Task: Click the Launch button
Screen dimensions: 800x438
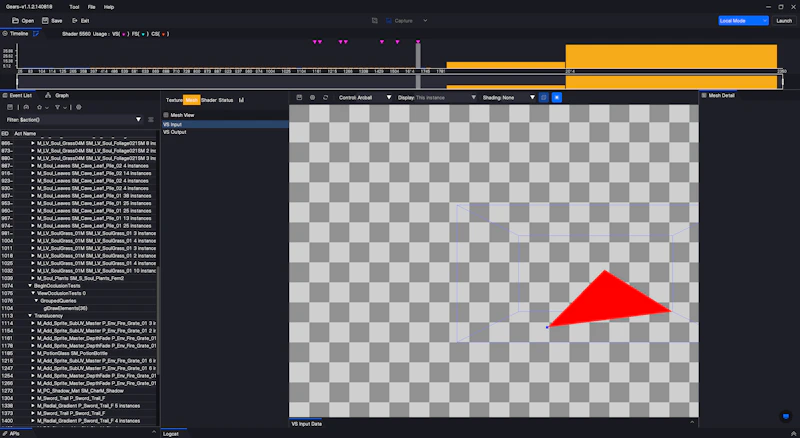Action: click(x=784, y=21)
